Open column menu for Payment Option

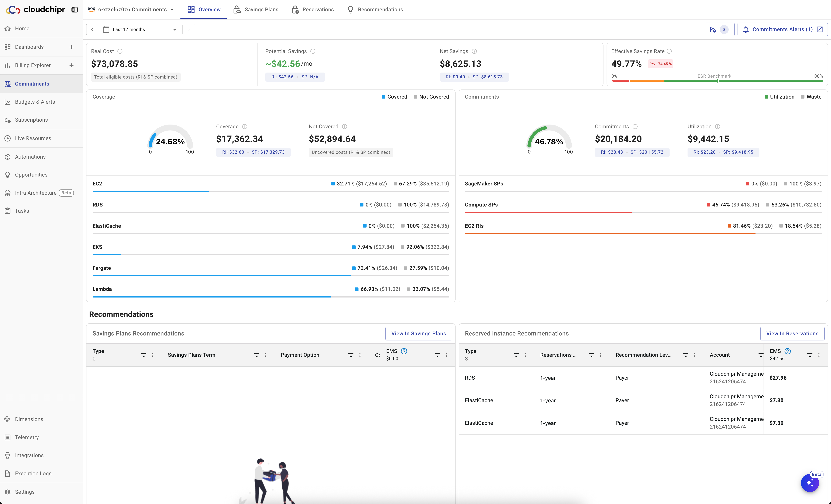click(x=360, y=355)
